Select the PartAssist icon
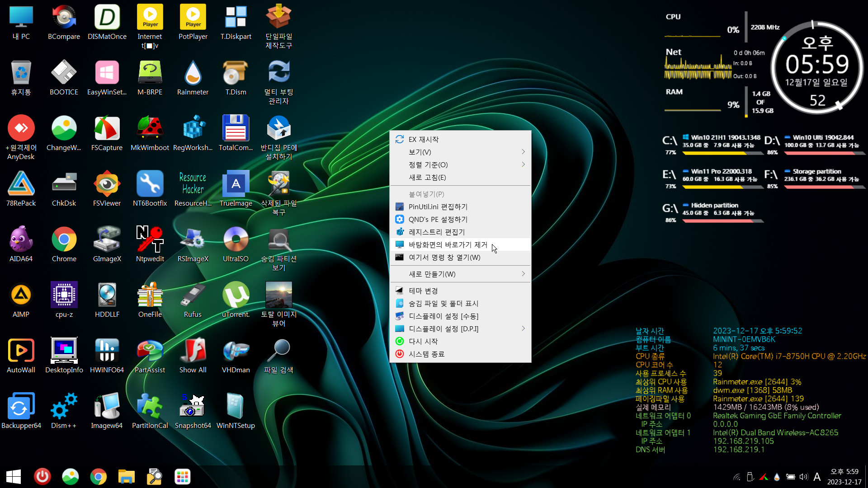 pos(150,356)
